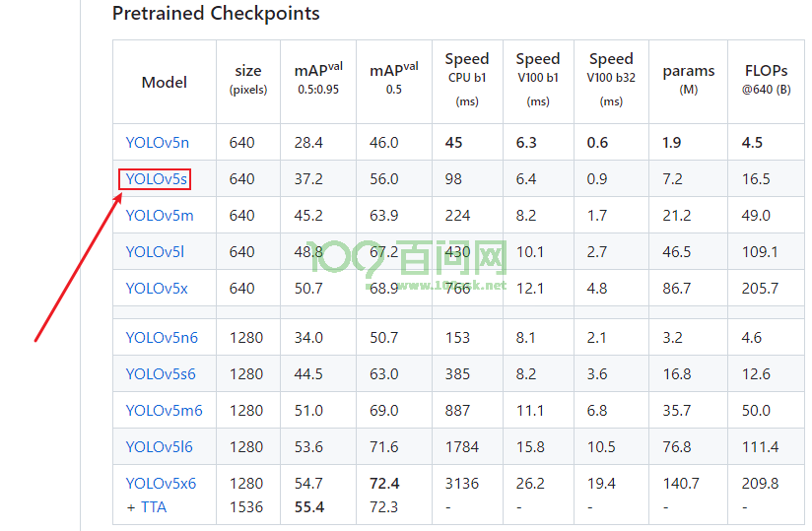
Task: Open the YOLOv5s6 model link
Action: tap(161, 374)
